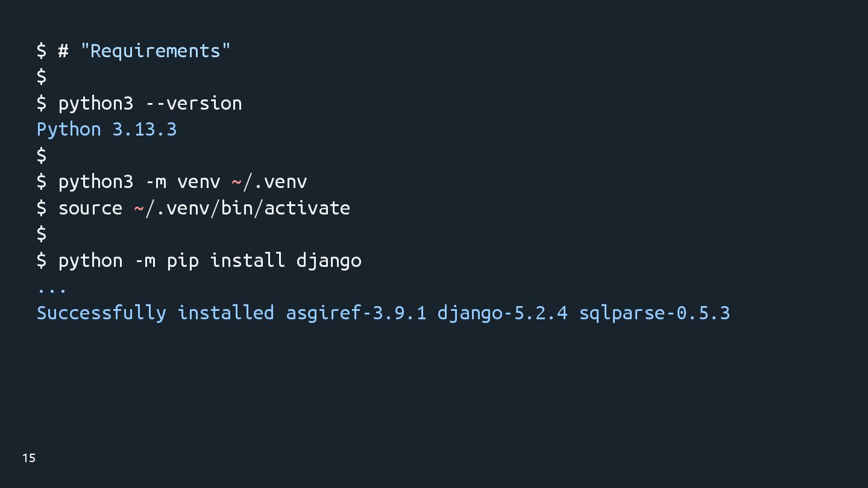Click the Python 3.13.3 output line
Screen dimensions: 868x488
(x=107, y=130)
